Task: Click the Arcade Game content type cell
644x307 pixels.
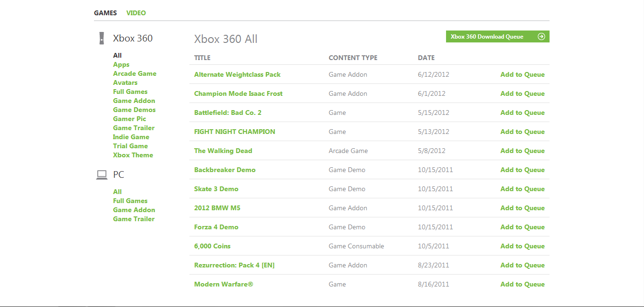Action: pos(348,151)
